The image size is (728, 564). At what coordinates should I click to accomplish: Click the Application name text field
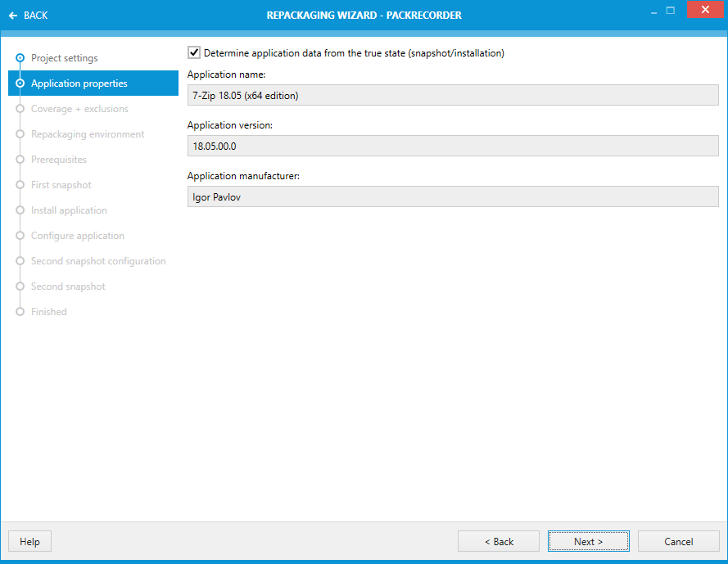pos(452,96)
